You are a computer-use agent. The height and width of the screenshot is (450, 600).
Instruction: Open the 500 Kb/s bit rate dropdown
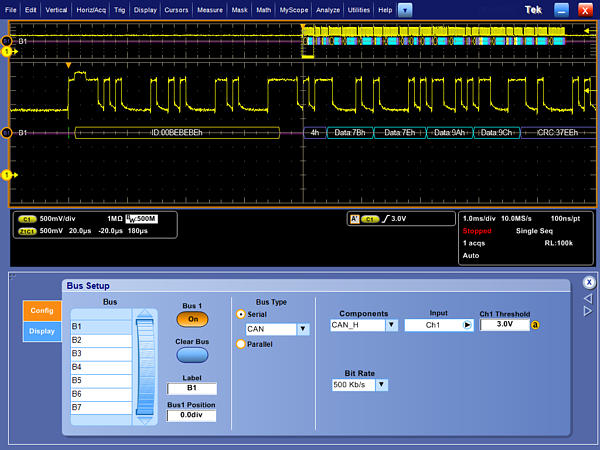pyautogui.click(x=383, y=385)
